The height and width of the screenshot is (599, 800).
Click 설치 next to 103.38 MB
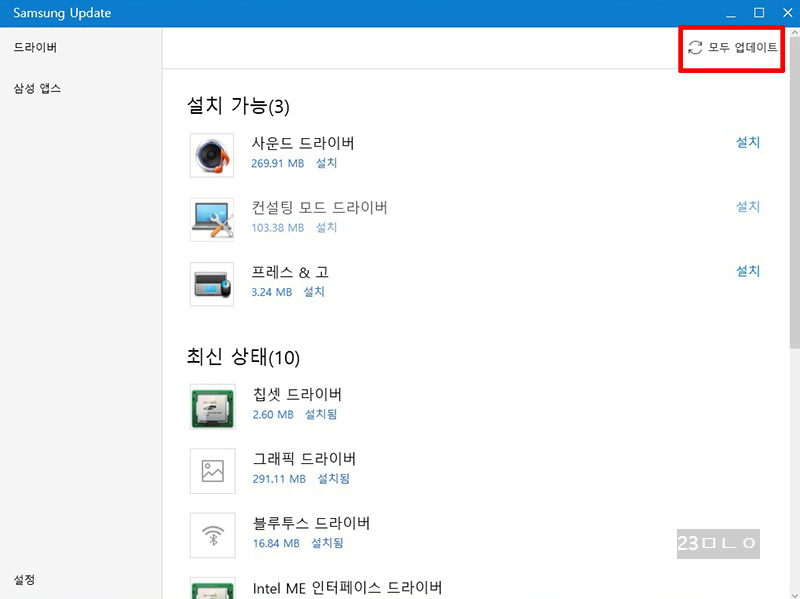(x=327, y=228)
